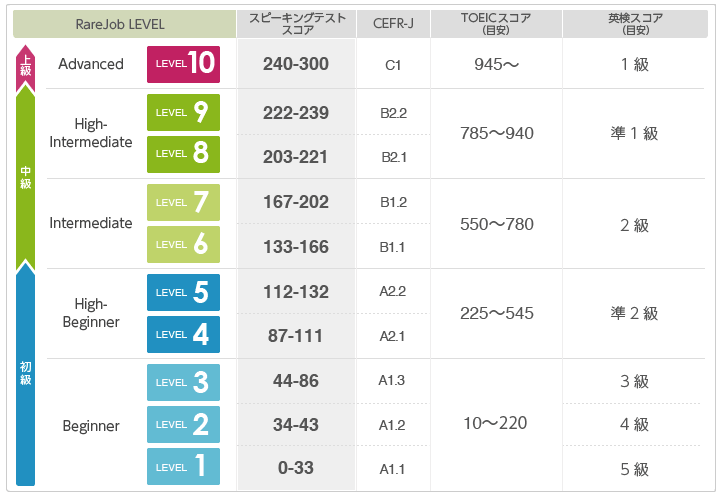
Task: Select the blue LEVEL 5 badge
Action: point(183,293)
